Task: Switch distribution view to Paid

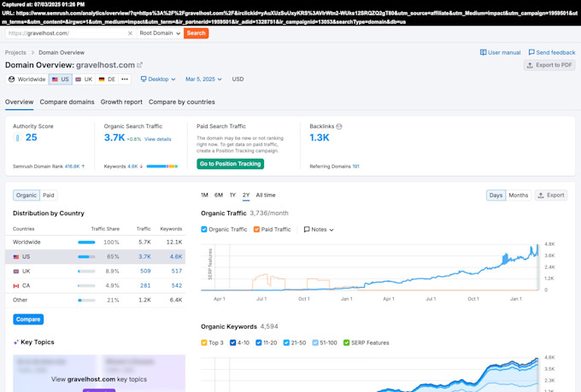Action: [49, 196]
